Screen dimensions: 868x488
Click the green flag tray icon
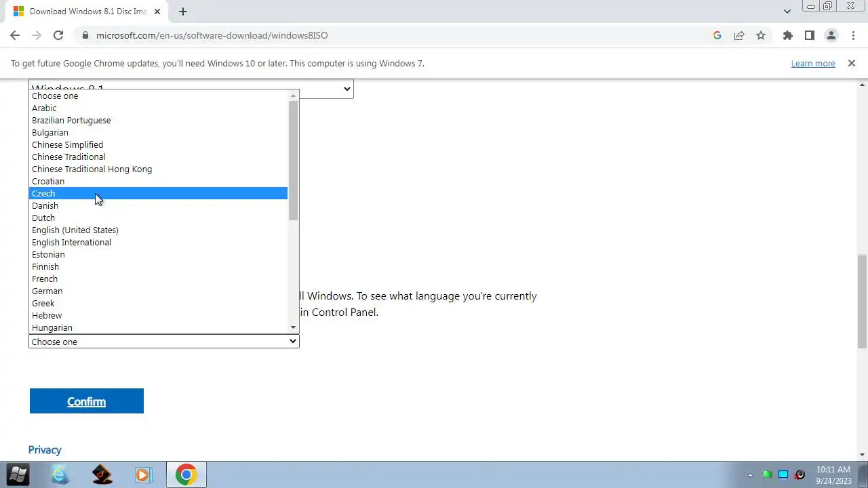pyautogui.click(x=767, y=474)
